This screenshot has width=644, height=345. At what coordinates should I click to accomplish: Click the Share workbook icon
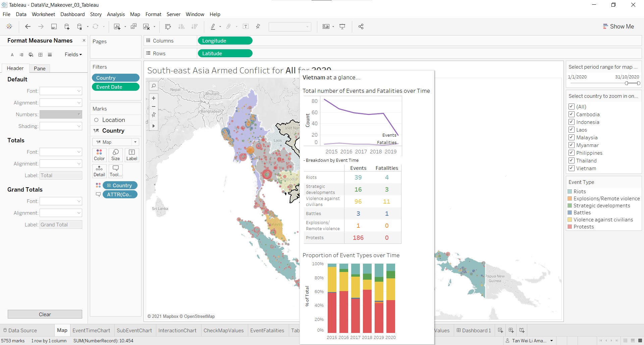tap(361, 27)
